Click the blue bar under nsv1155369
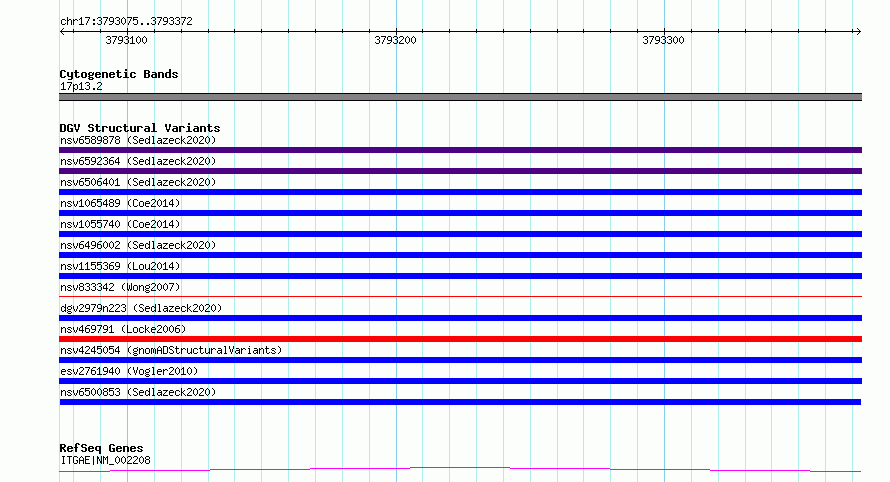890x482 pixels. [x=460, y=276]
